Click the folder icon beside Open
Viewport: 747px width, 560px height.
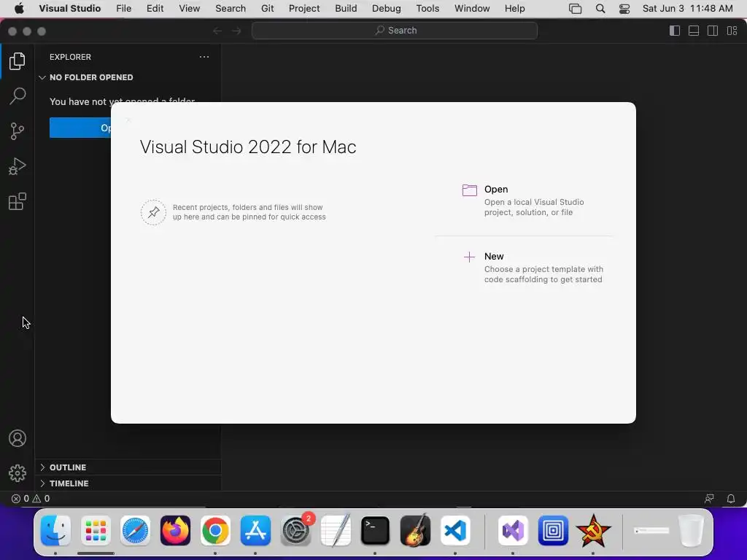(469, 190)
